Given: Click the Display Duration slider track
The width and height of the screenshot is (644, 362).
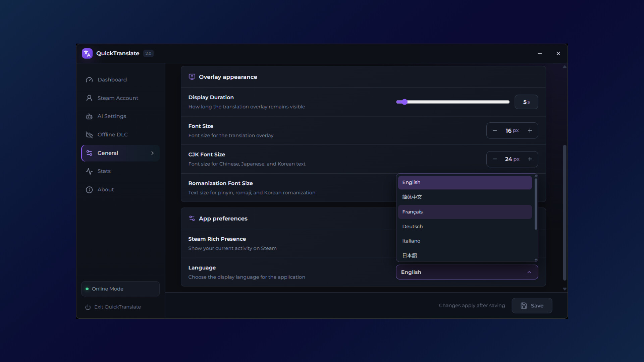Looking at the screenshot, I should tap(453, 102).
